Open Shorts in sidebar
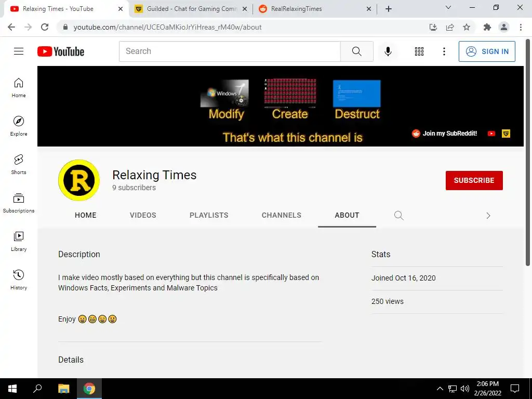The image size is (532, 399). pyautogui.click(x=19, y=165)
